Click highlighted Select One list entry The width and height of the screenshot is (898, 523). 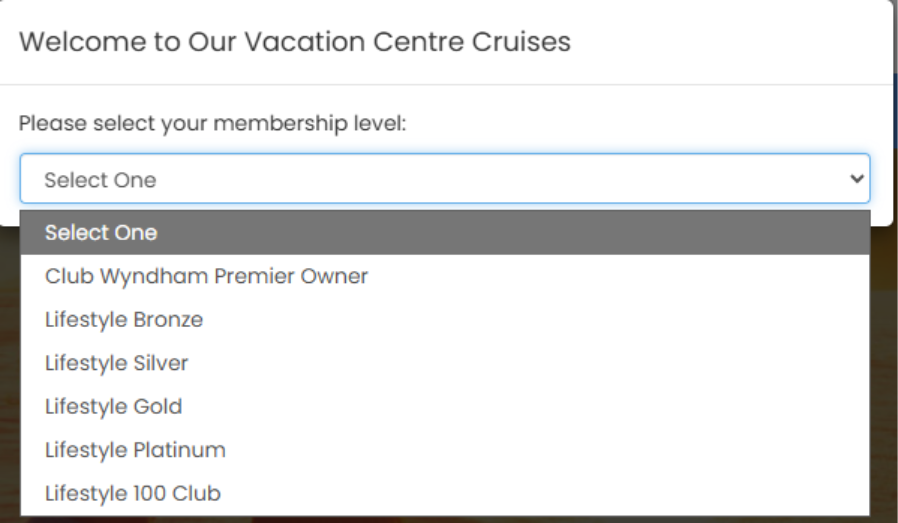pyautogui.click(x=101, y=233)
